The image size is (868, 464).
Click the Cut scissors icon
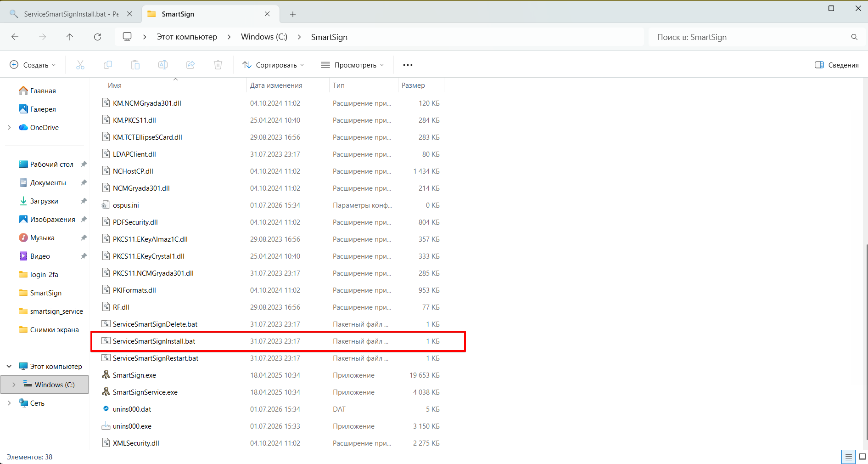(80, 65)
